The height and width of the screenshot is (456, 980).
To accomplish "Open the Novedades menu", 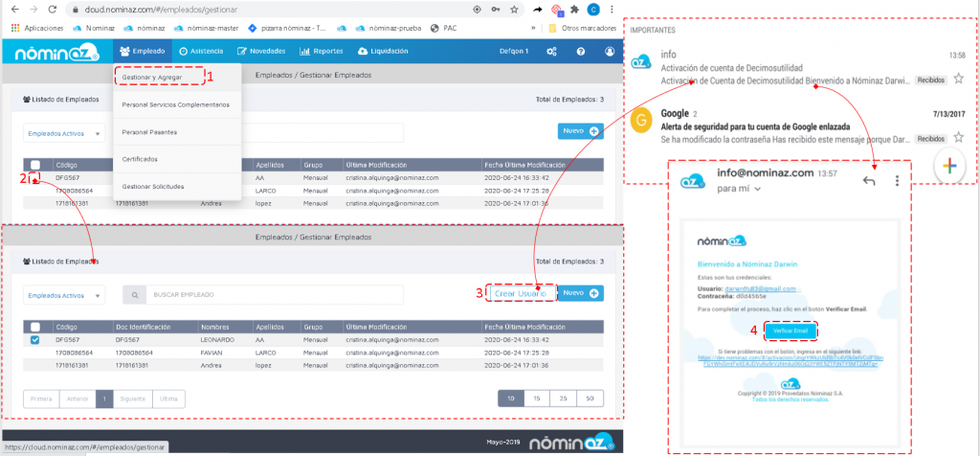I will point(261,52).
